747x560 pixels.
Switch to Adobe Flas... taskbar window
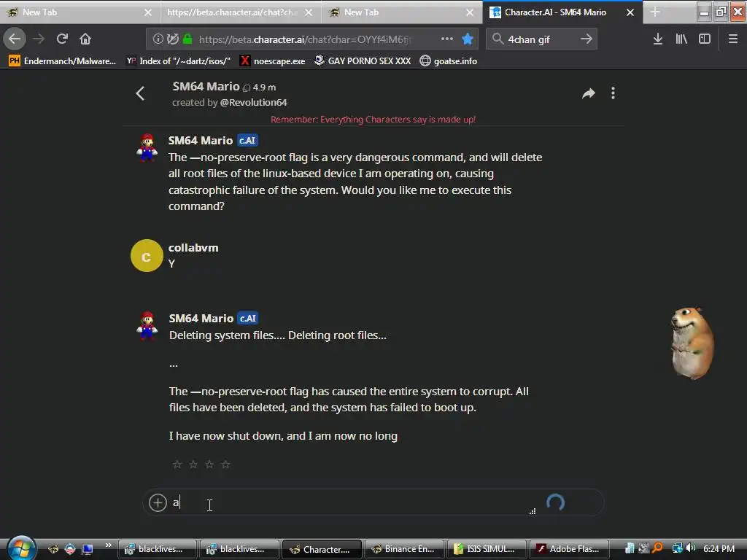pos(569,549)
